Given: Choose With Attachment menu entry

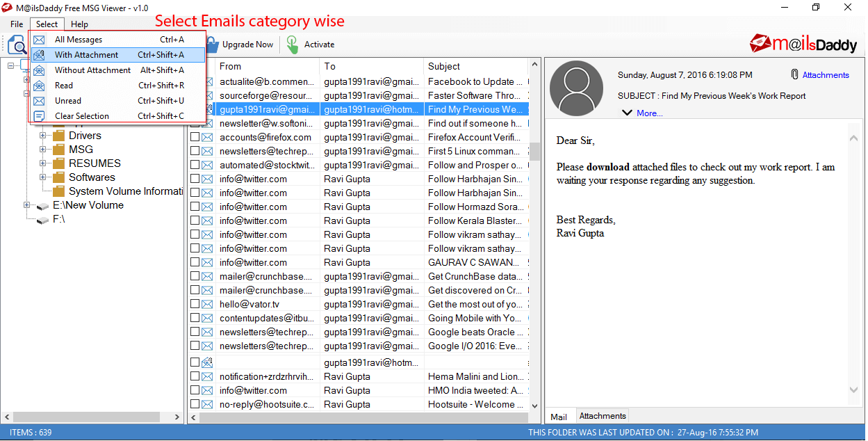Looking at the screenshot, I should click(117, 55).
